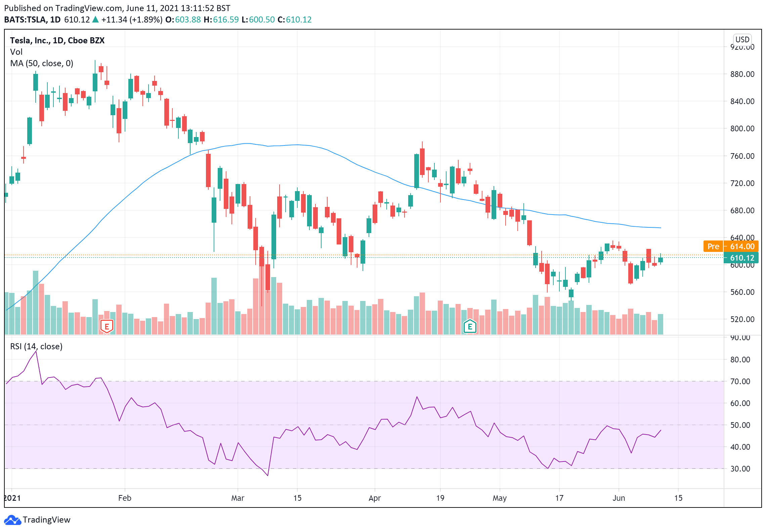Click the +11.34 (+1.89%) change text
The width and height of the screenshot is (766, 532).
132,19
